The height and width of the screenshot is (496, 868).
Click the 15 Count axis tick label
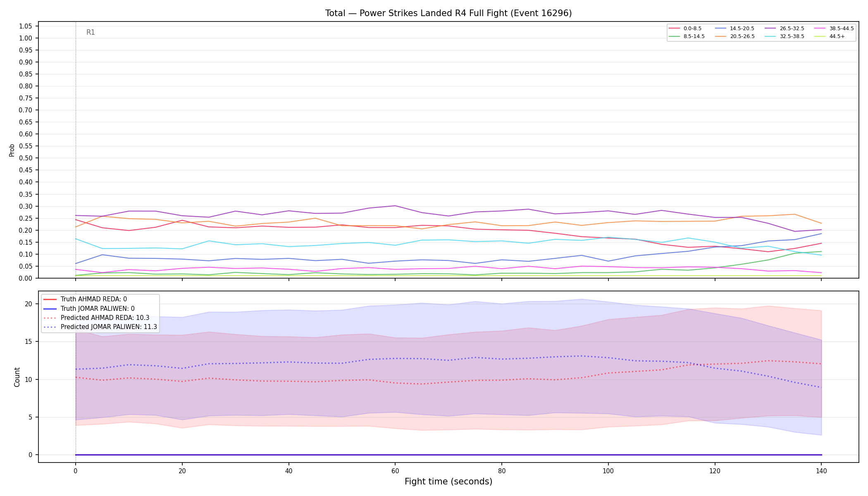pos(29,342)
